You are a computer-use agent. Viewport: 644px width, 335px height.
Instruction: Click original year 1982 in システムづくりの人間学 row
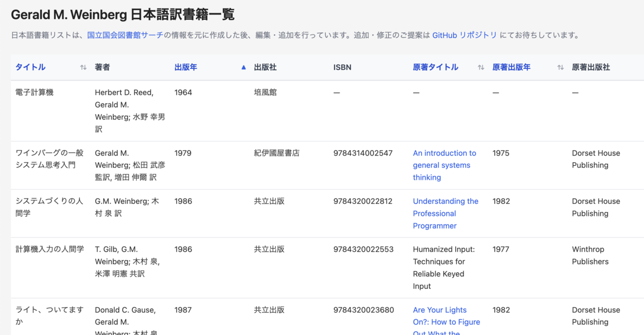501,201
